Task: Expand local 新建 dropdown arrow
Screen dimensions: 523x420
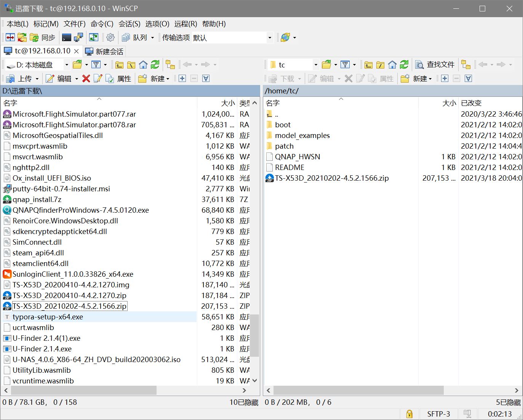Action: pos(167,79)
